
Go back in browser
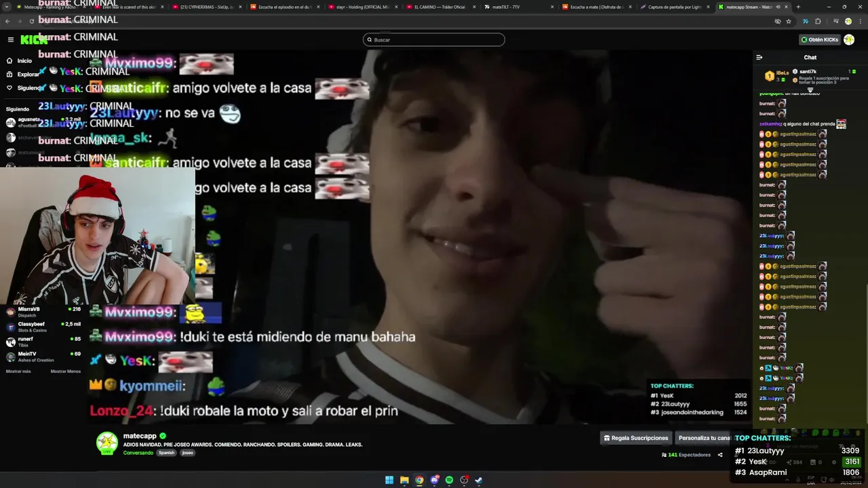pos(8,21)
